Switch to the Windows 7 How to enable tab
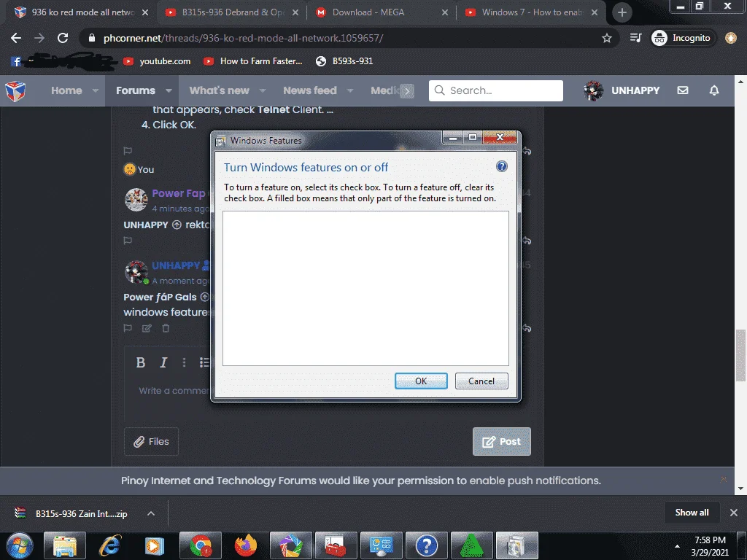Image resolution: width=747 pixels, height=560 pixels. pos(531,12)
